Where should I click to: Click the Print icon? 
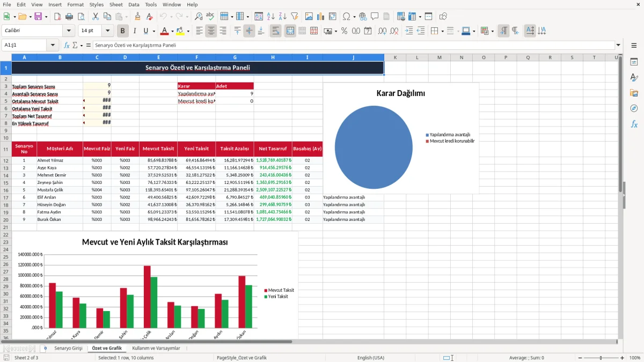tap(69, 17)
